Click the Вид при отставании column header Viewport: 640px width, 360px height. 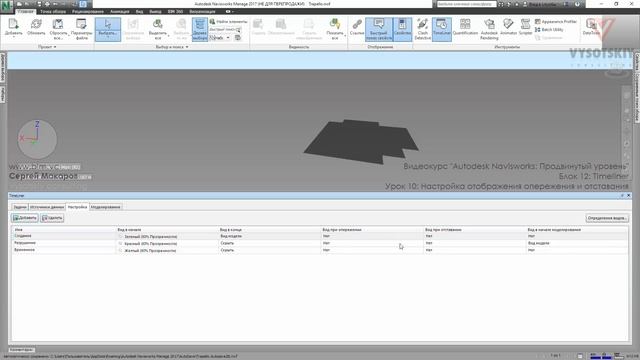pyautogui.click(x=475, y=230)
